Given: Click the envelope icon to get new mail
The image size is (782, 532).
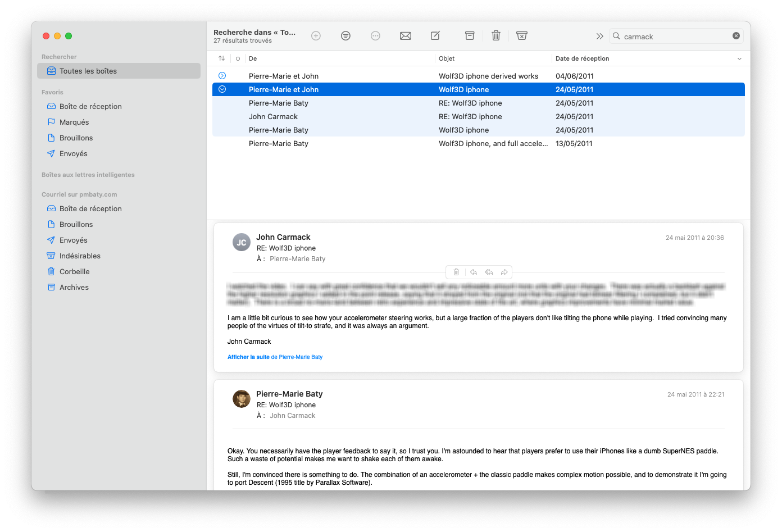Looking at the screenshot, I should (x=405, y=36).
